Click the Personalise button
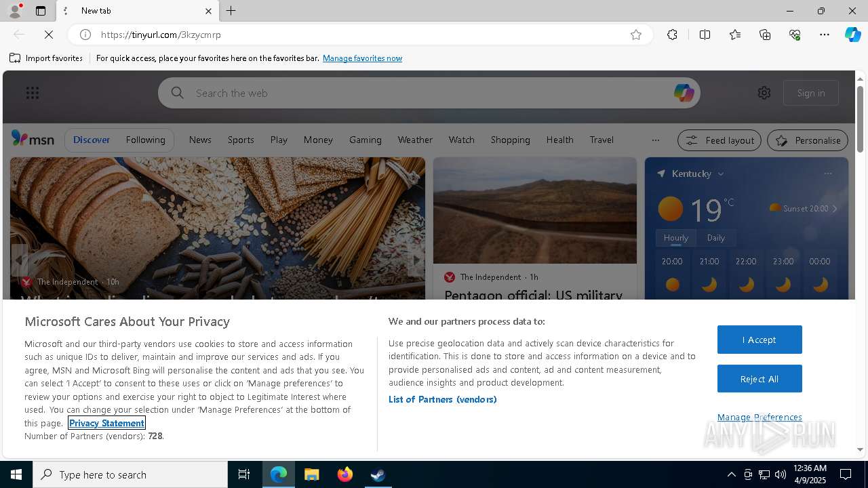868x488 pixels. coord(808,140)
